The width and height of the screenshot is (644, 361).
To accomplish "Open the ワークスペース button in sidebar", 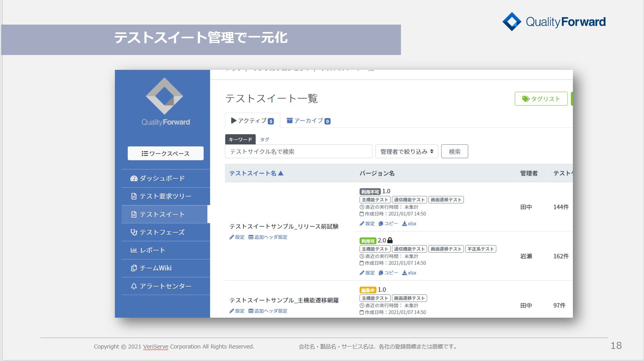I will click(x=165, y=153).
